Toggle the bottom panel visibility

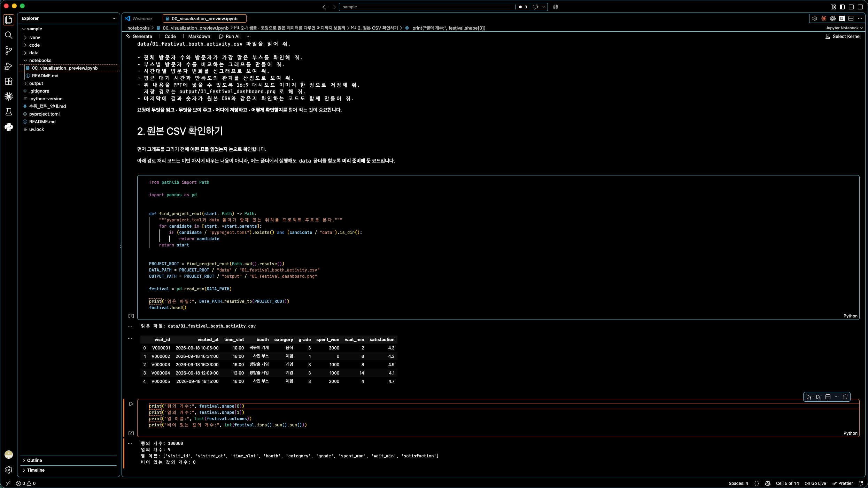pyautogui.click(x=851, y=7)
